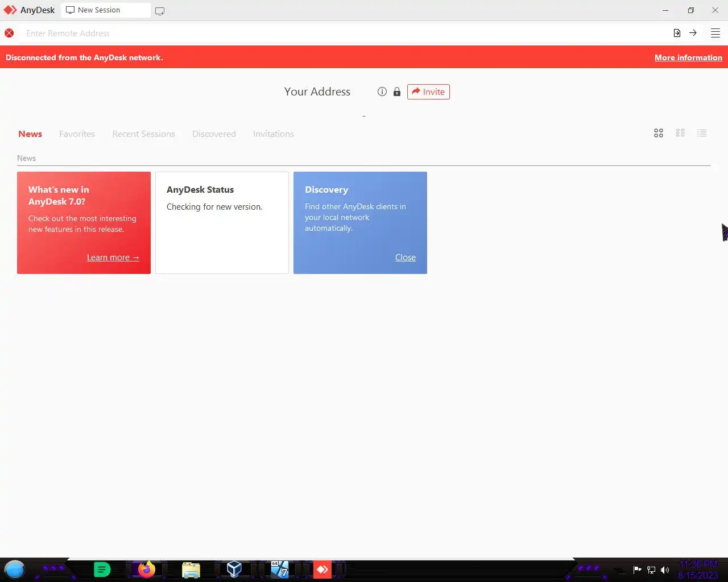Open the New Session tab
Screen dimensions: 728x582
(x=105, y=10)
